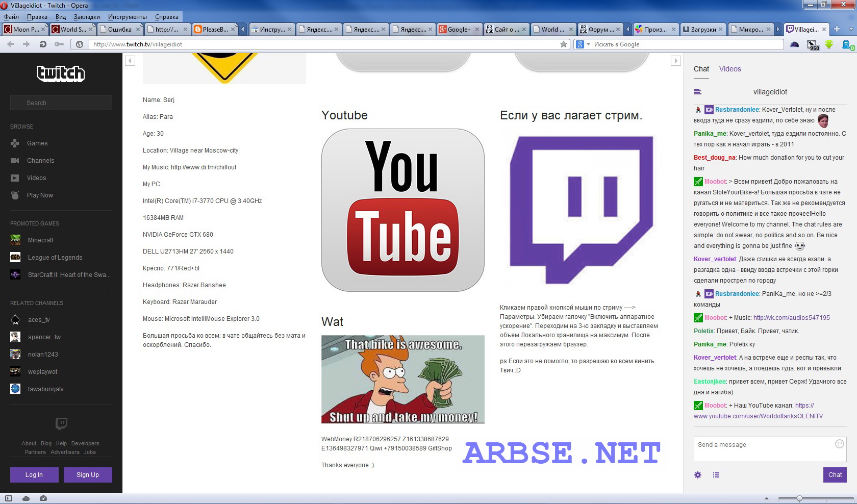Open Videos in the Browse sidebar
Image resolution: width=857 pixels, height=504 pixels.
coord(36,178)
